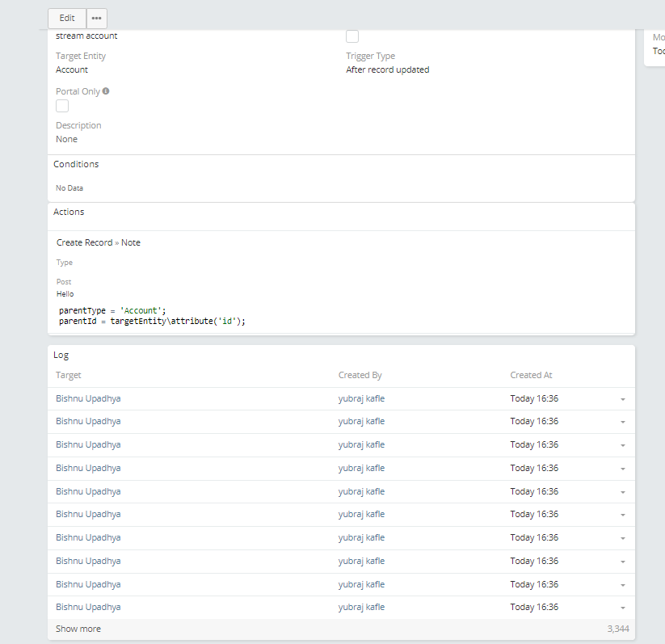Click the Edit button
The width and height of the screenshot is (665, 644).
point(67,18)
